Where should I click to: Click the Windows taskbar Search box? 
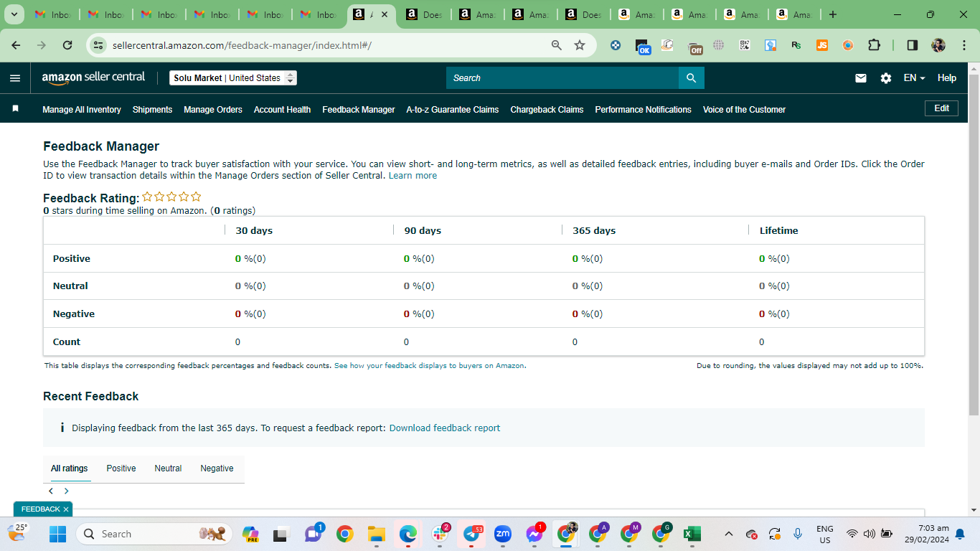point(153,534)
